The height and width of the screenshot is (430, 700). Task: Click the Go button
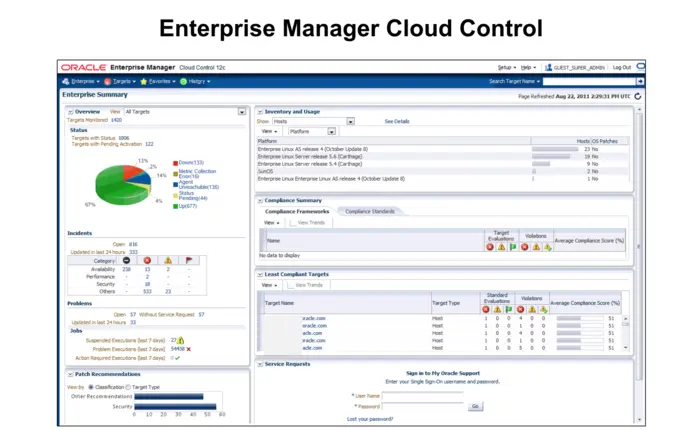(475, 406)
